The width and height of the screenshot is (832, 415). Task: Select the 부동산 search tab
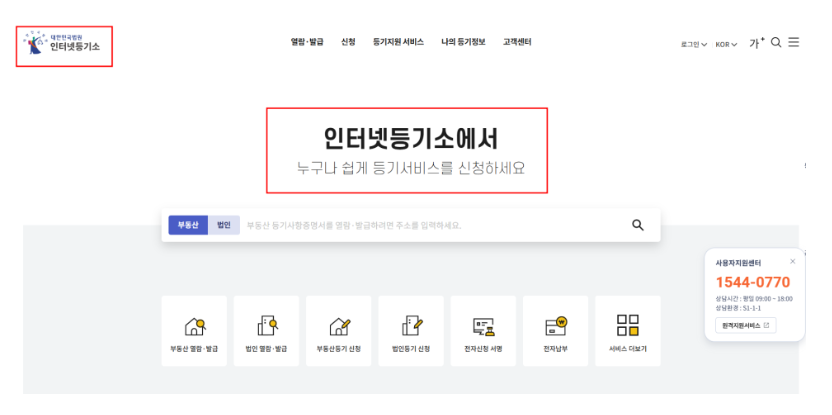click(x=188, y=225)
